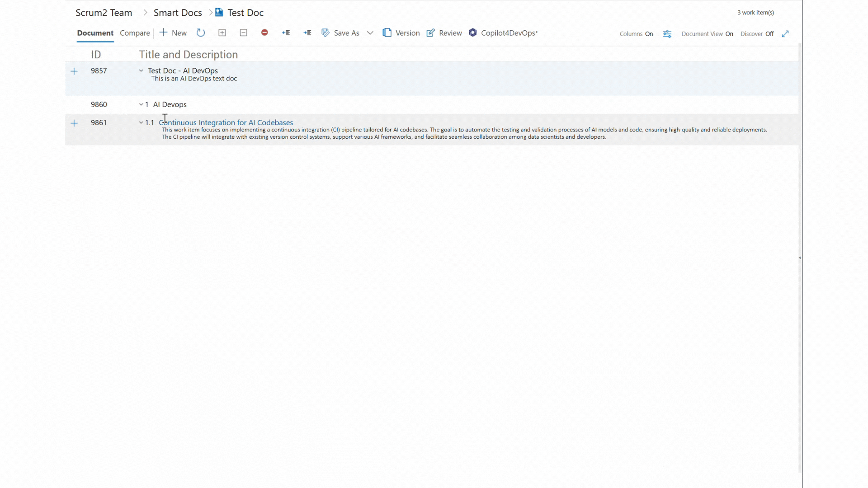Select the AI Devops section title
This screenshot has height=488, width=868.
coord(170,104)
